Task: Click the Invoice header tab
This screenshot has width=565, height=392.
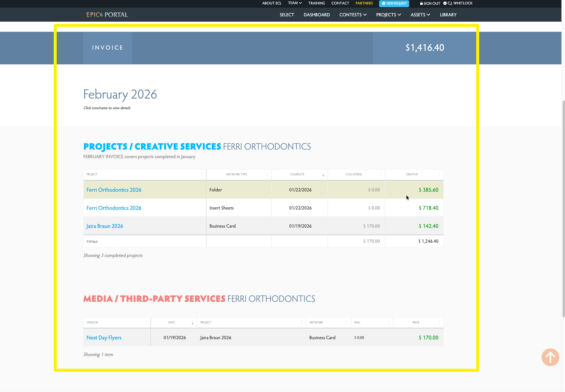Action: tap(108, 48)
